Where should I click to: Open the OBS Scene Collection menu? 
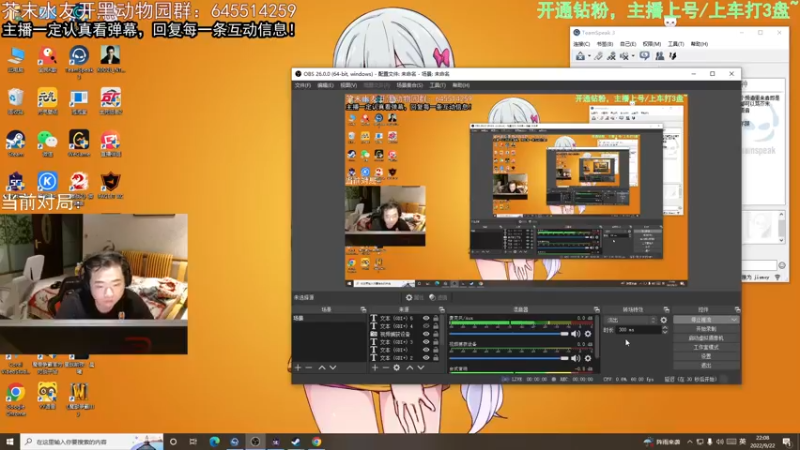[x=409, y=85]
